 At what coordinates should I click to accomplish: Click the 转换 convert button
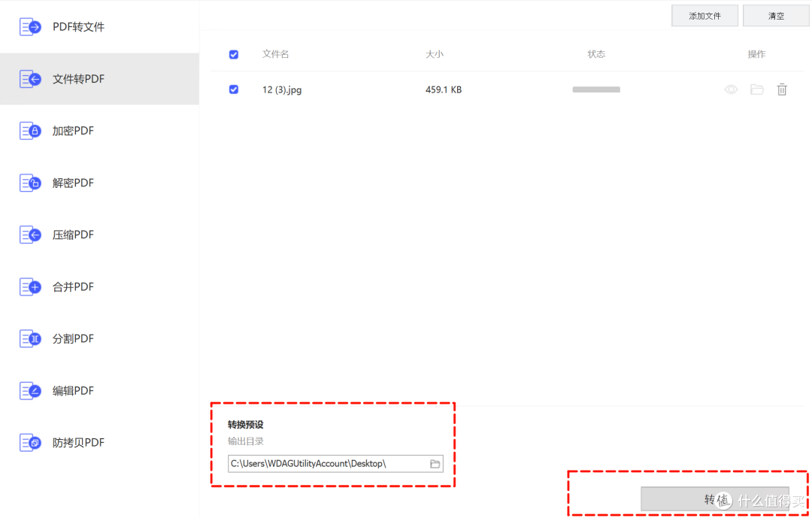715,499
